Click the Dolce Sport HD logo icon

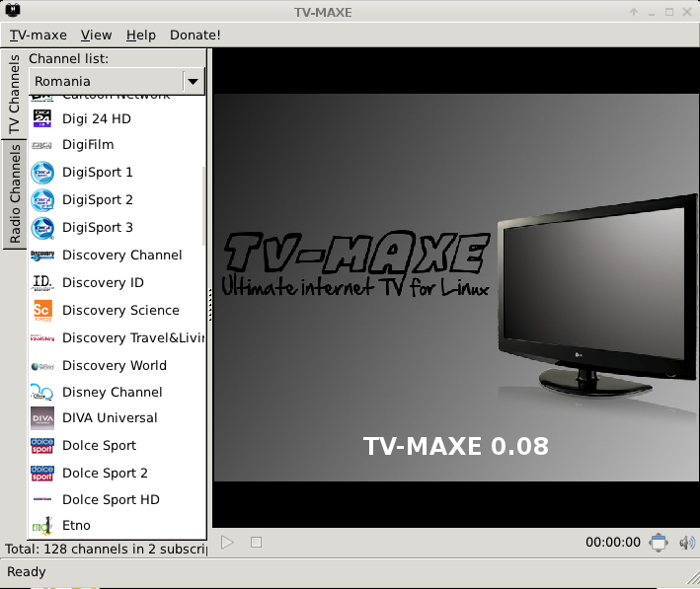[42, 499]
